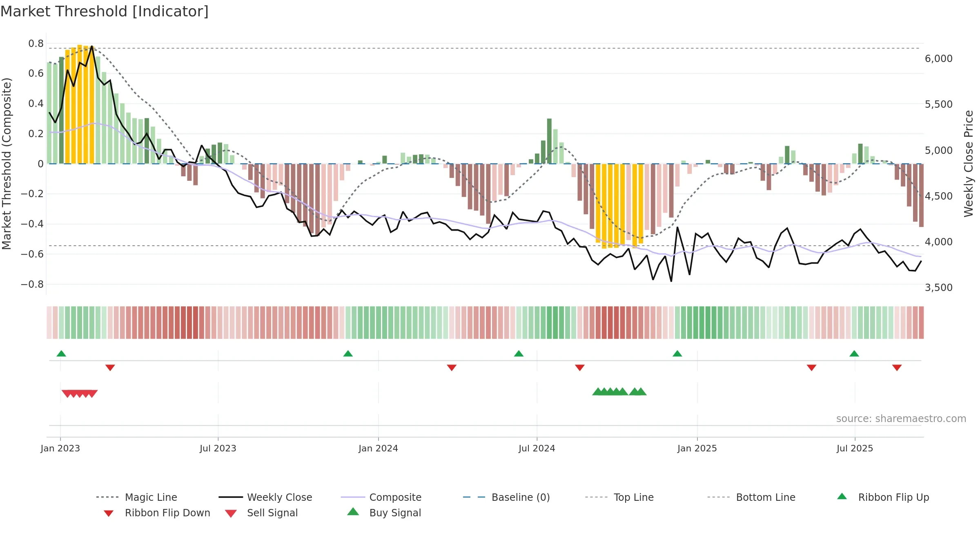
Task: Click the −0.4 tick on left axis
Action: (32, 224)
